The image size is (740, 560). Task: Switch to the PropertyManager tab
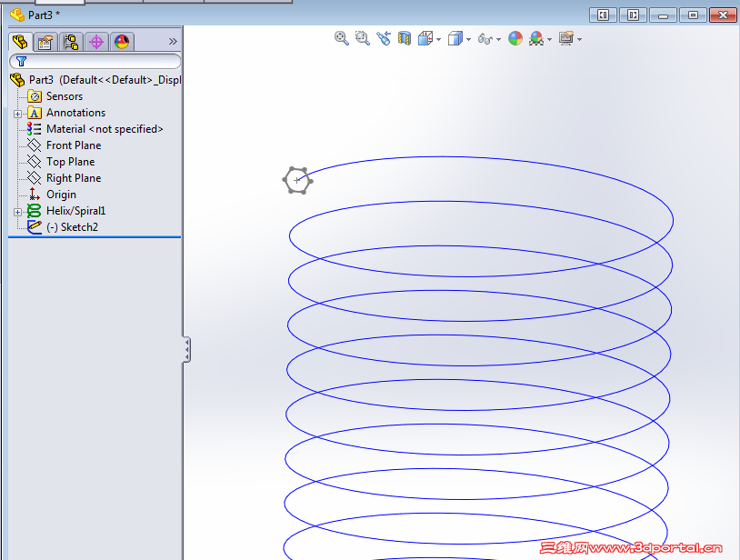tap(45, 42)
